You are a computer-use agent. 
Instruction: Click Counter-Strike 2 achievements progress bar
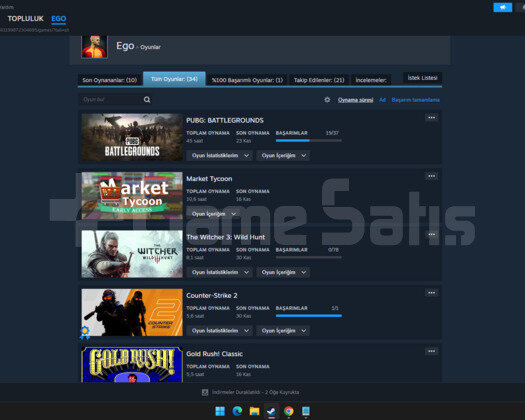tap(309, 316)
